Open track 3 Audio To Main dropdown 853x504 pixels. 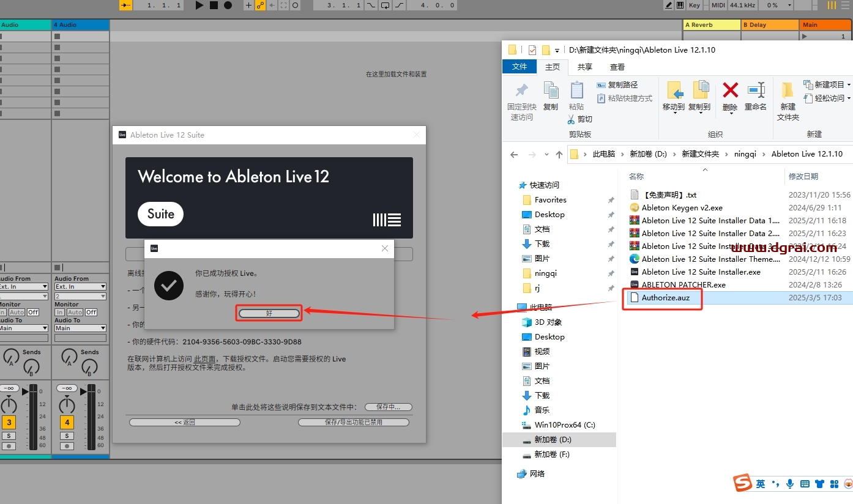(x=23, y=328)
